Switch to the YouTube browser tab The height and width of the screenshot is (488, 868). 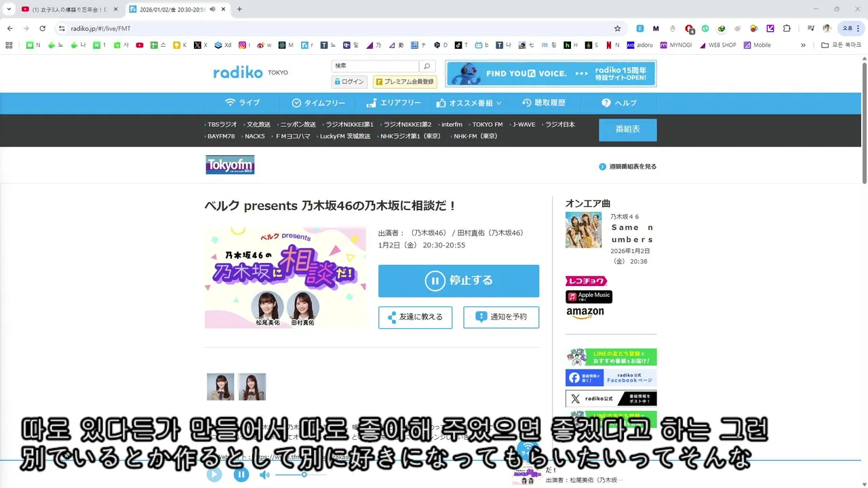coord(70,9)
